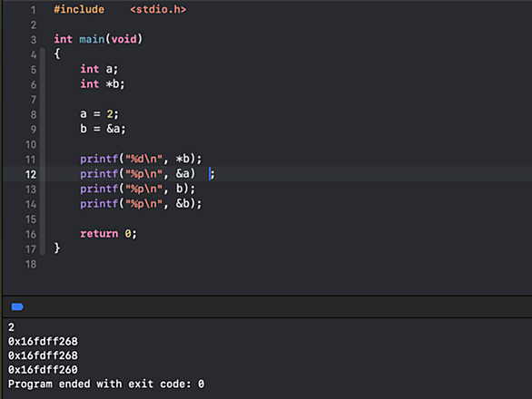Click line number 3 in the gutter

click(34, 40)
